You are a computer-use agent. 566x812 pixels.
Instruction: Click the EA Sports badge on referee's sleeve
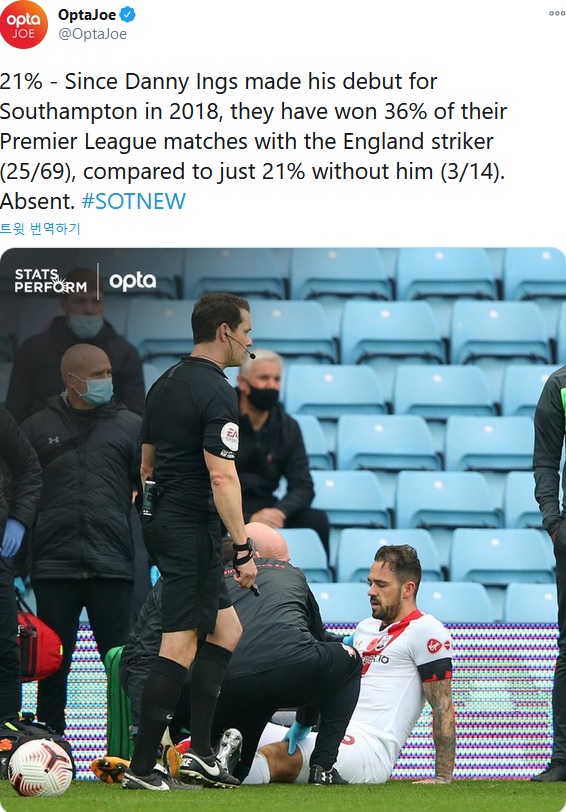(x=230, y=437)
